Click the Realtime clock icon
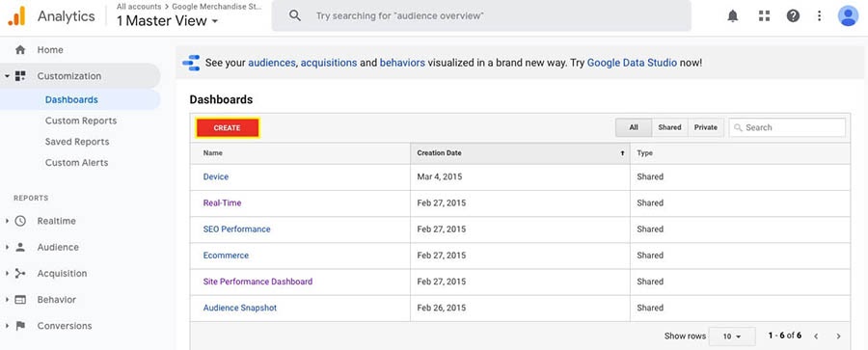Screen dimensions: 868x350 click(x=20, y=221)
